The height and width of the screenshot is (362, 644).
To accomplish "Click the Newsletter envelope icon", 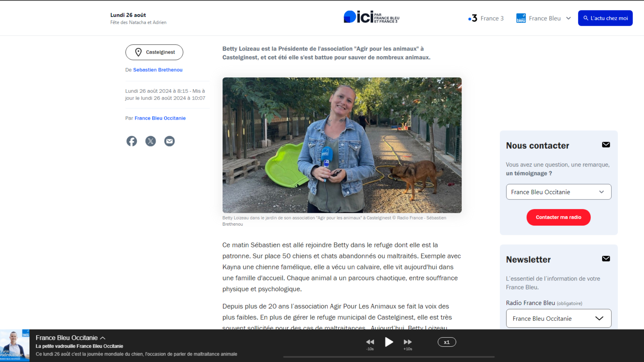I will [606, 259].
